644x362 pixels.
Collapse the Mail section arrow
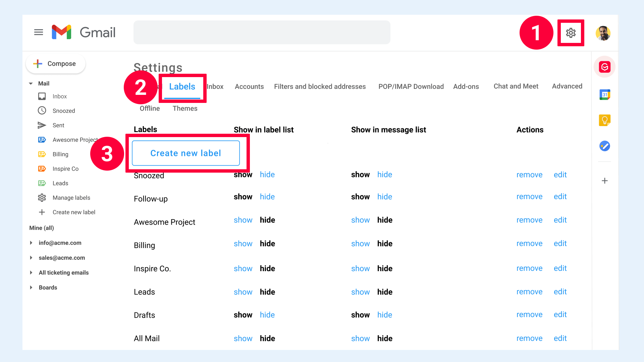(31, 83)
